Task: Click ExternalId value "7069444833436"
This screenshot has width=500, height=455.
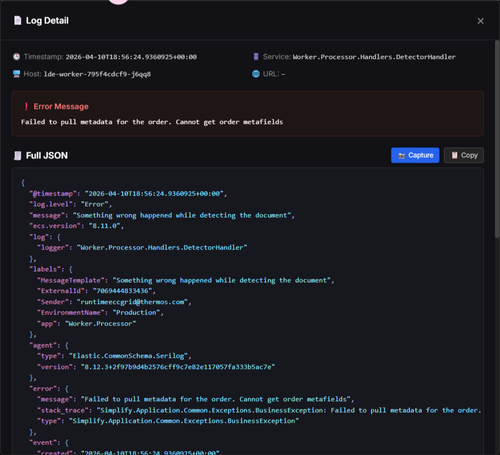Action: [122, 291]
